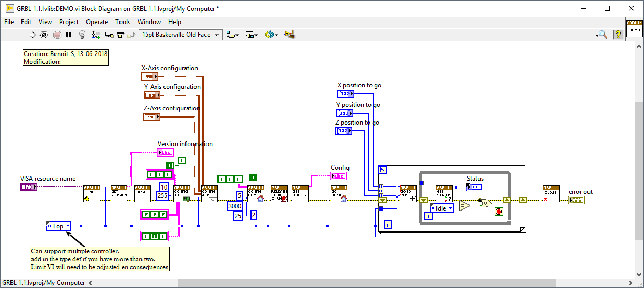Click the while loop stop condition terminal

tap(499, 212)
